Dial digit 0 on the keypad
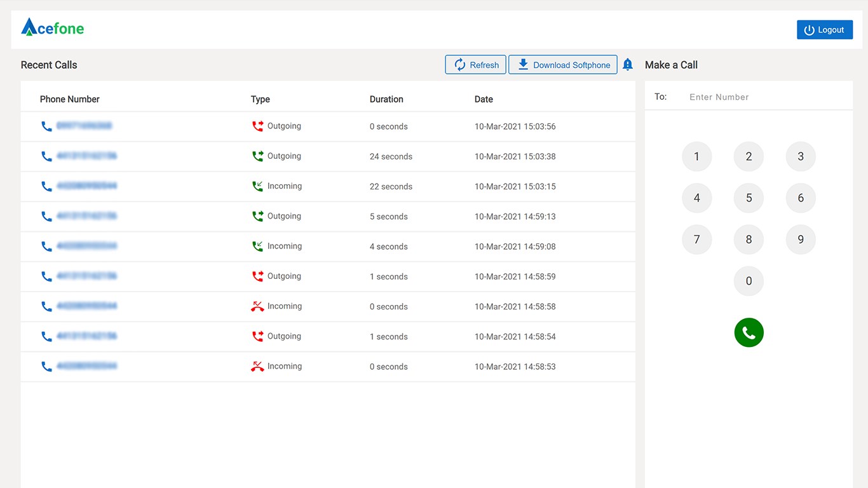The width and height of the screenshot is (868, 488). [749, 281]
